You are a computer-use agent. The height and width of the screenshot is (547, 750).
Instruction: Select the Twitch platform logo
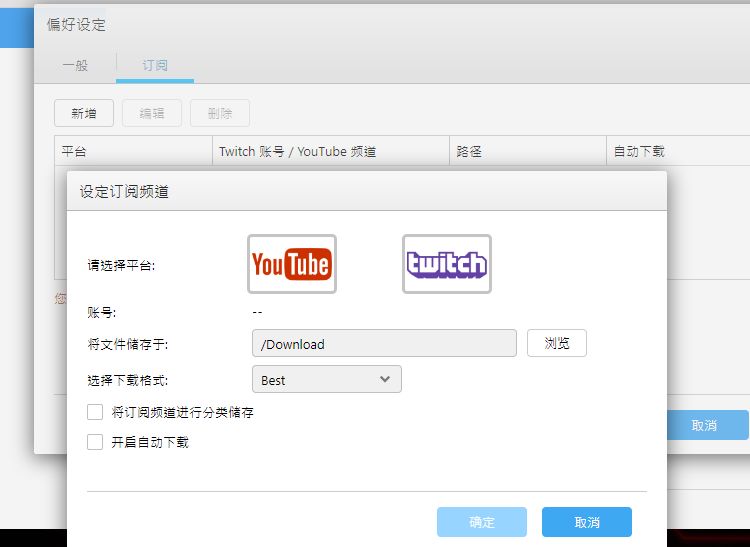click(x=447, y=264)
